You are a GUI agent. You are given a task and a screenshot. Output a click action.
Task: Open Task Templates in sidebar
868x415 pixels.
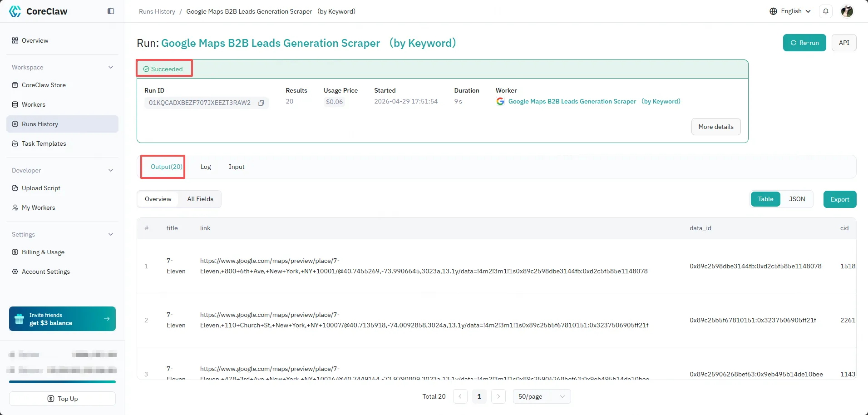click(x=62, y=143)
